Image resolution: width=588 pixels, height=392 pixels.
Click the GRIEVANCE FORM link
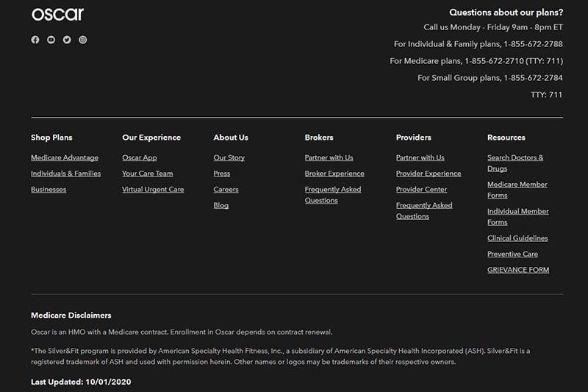coord(518,270)
